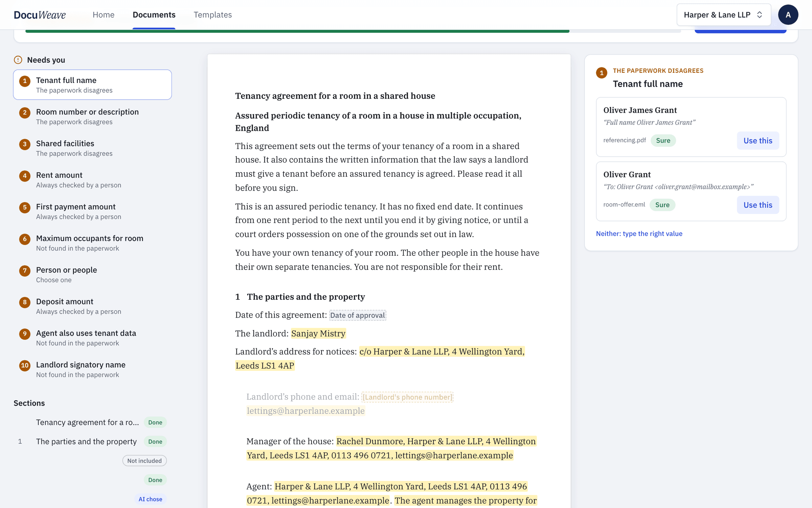Select the Person or people item
The image size is (812, 508).
click(92, 274)
